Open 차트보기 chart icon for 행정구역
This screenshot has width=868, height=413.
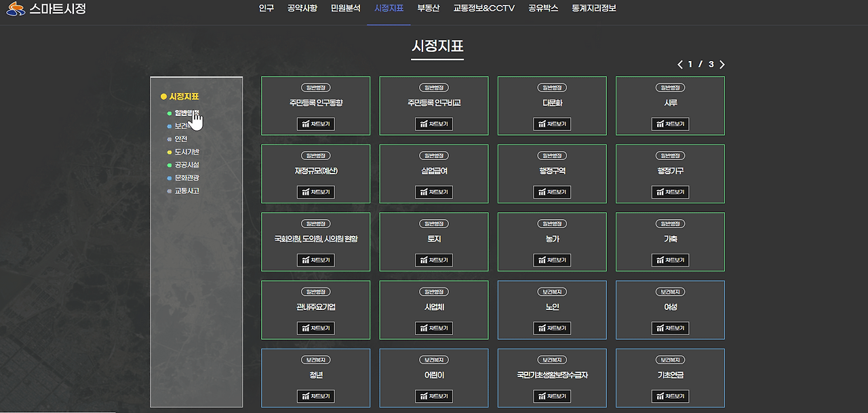(552, 192)
